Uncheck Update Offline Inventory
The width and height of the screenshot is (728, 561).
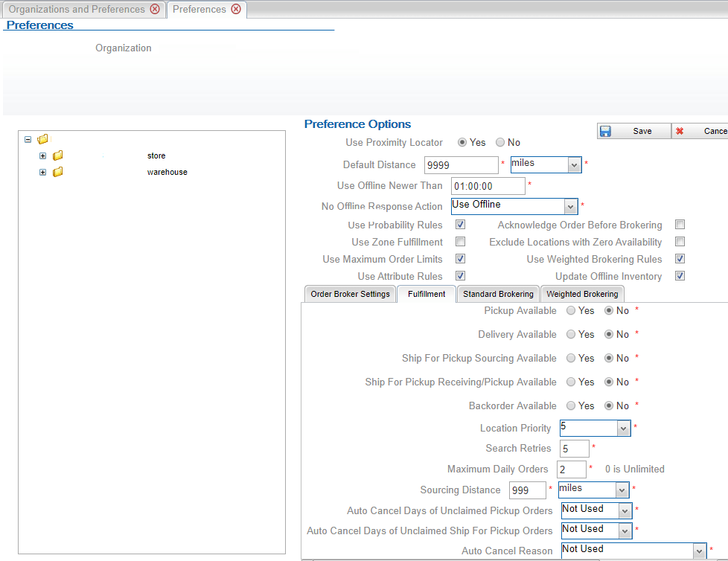(x=680, y=275)
